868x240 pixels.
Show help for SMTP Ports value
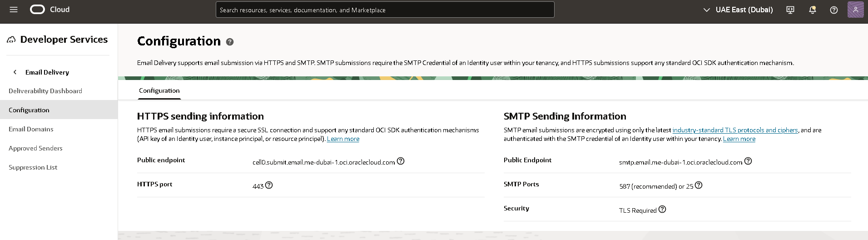pyautogui.click(x=699, y=185)
